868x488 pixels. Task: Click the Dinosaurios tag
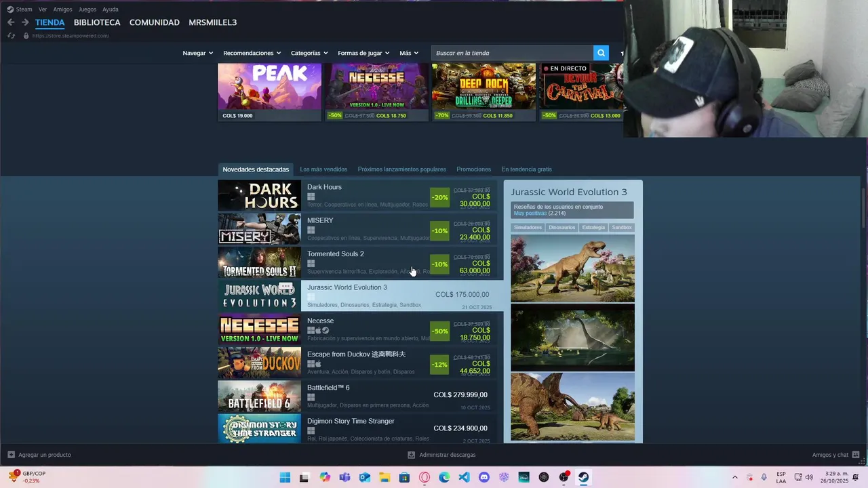(x=561, y=228)
